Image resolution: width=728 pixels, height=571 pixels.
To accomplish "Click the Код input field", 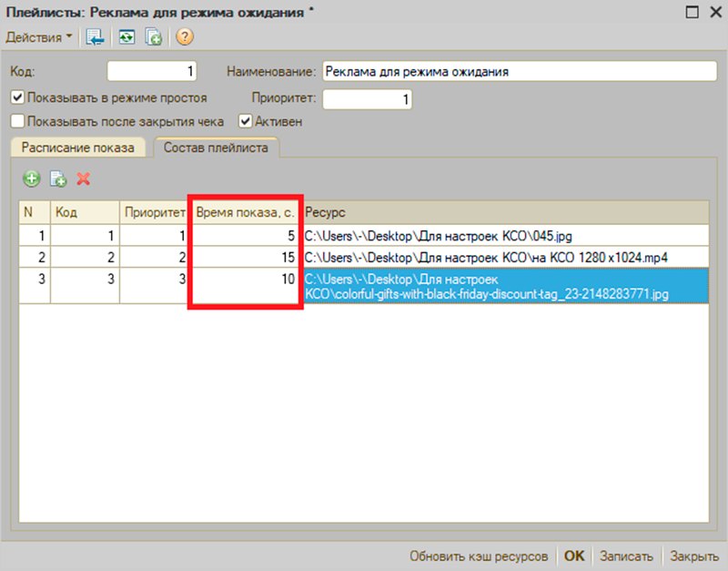I will pyautogui.click(x=152, y=72).
